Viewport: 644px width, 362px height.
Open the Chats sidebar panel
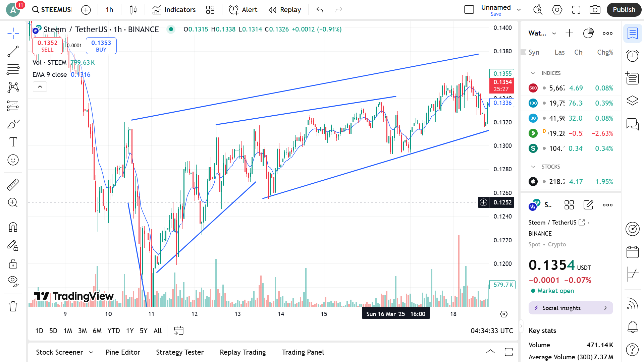tap(633, 124)
